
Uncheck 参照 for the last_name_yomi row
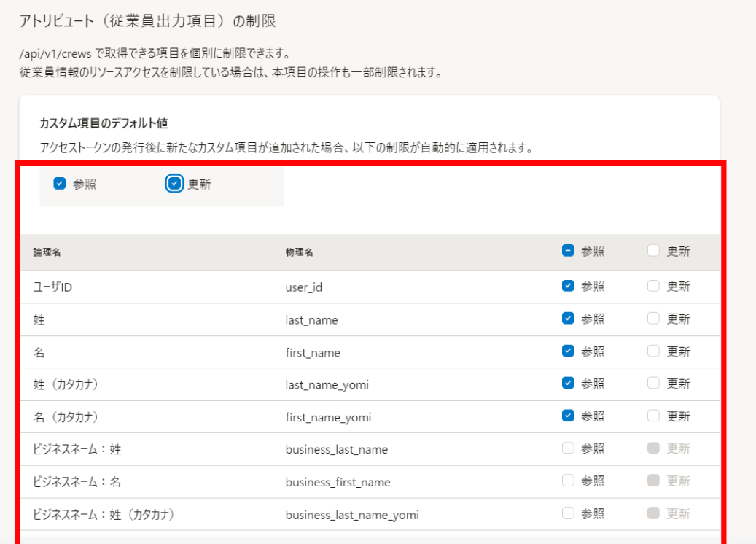click(x=568, y=384)
